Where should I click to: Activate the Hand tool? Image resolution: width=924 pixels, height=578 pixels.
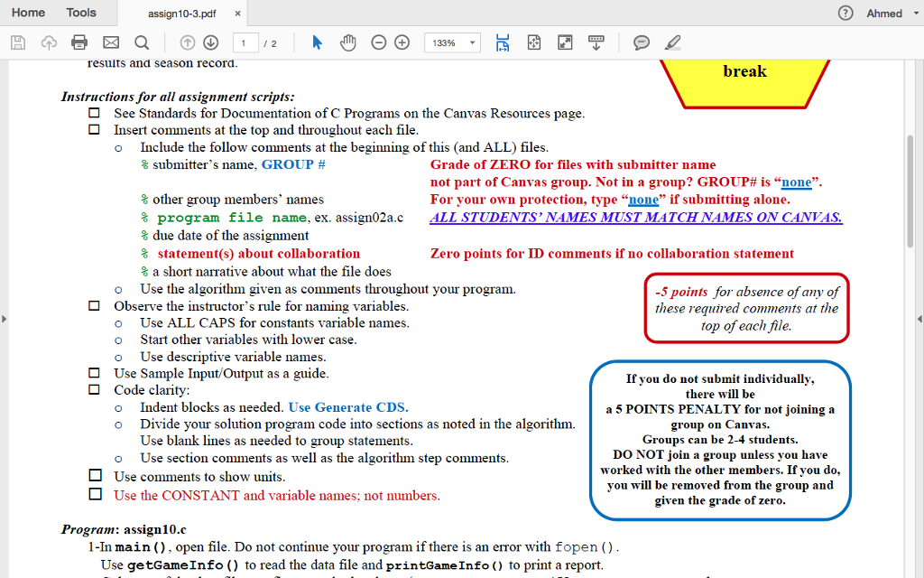(347, 42)
